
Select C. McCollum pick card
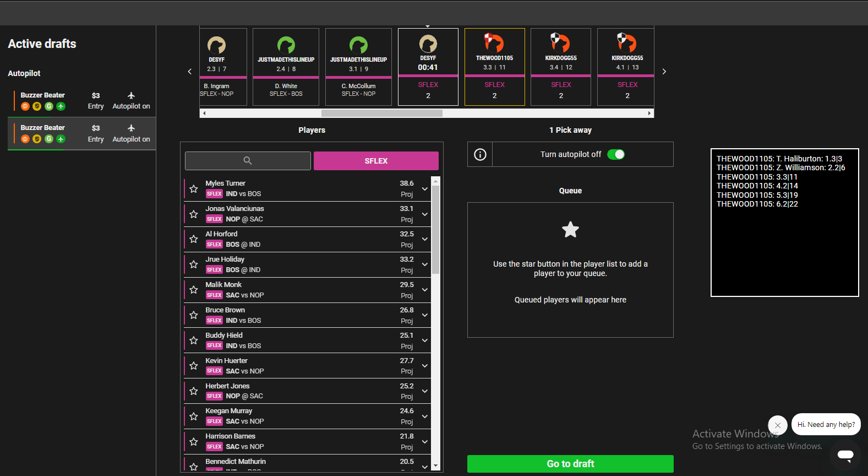(x=358, y=67)
